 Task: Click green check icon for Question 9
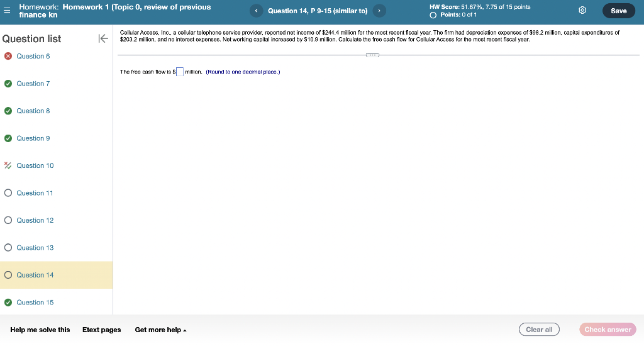coord(8,138)
